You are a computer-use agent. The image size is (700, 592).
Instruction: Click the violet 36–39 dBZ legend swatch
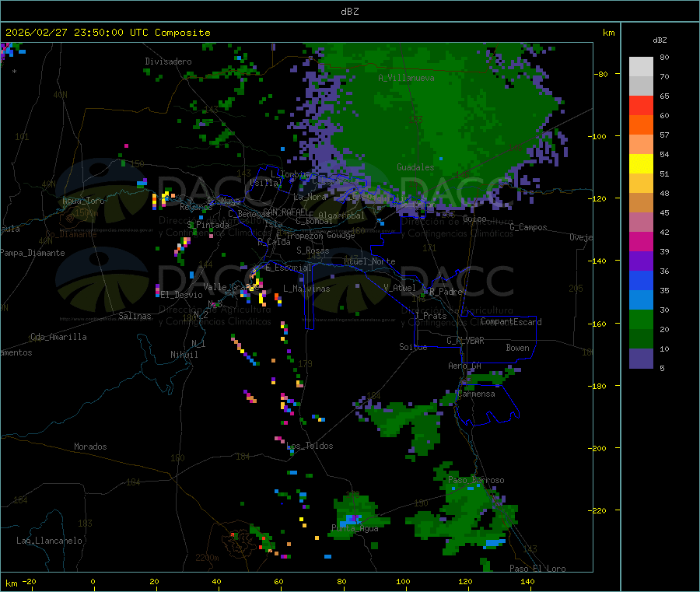point(641,261)
